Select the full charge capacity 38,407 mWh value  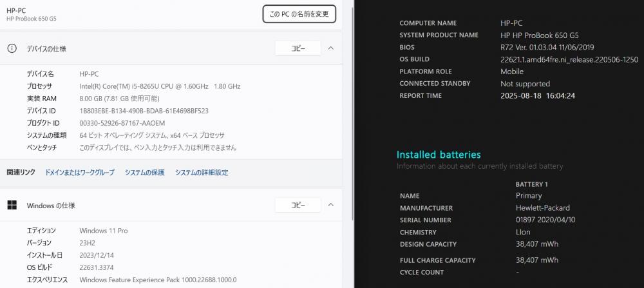point(537,260)
